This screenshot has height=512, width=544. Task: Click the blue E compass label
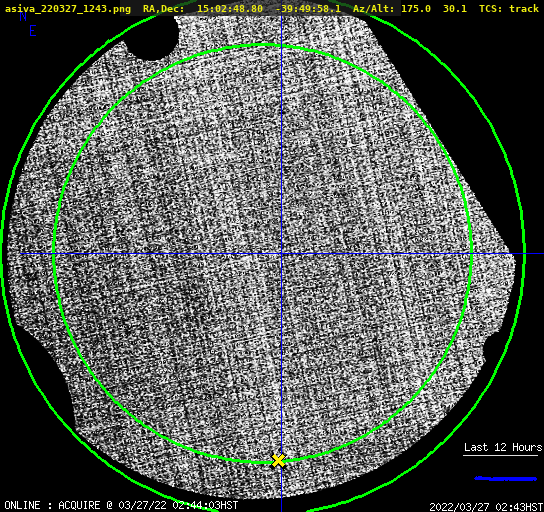(33, 31)
